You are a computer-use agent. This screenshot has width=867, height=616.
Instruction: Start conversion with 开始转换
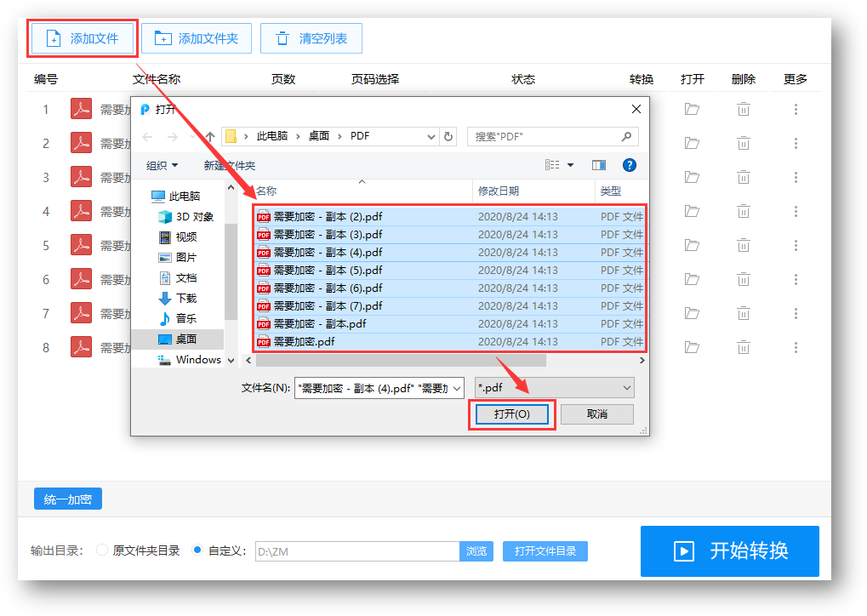[x=730, y=550]
